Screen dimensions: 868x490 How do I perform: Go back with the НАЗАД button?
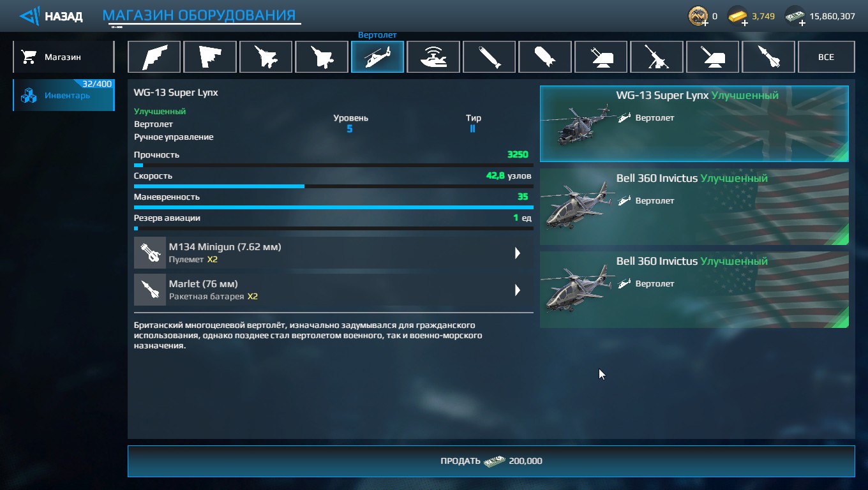click(x=51, y=16)
